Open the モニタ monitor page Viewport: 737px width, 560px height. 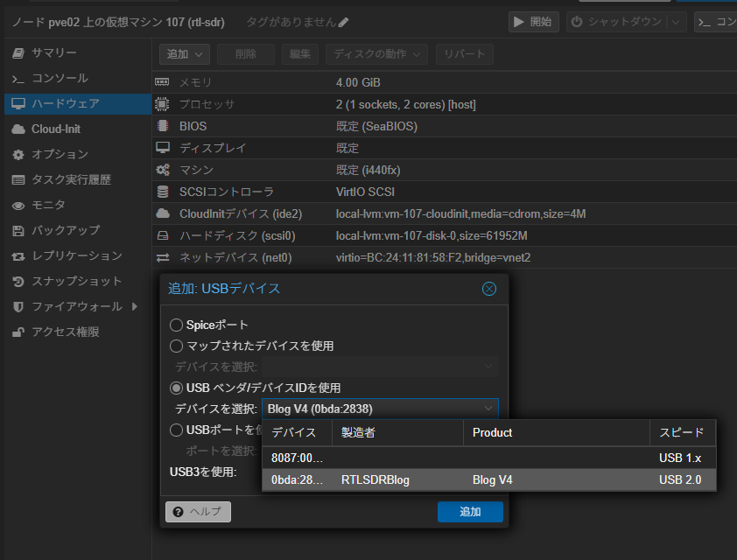[48, 206]
